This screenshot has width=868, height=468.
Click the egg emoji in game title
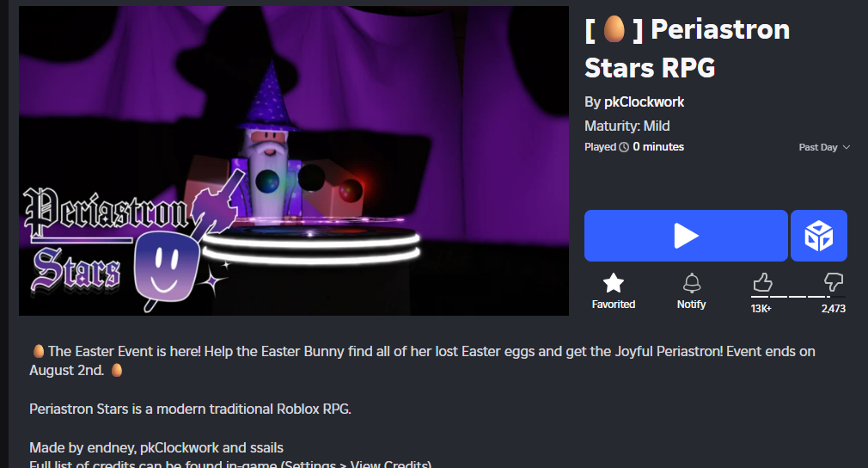pyautogui.click(x=614, y=28)
